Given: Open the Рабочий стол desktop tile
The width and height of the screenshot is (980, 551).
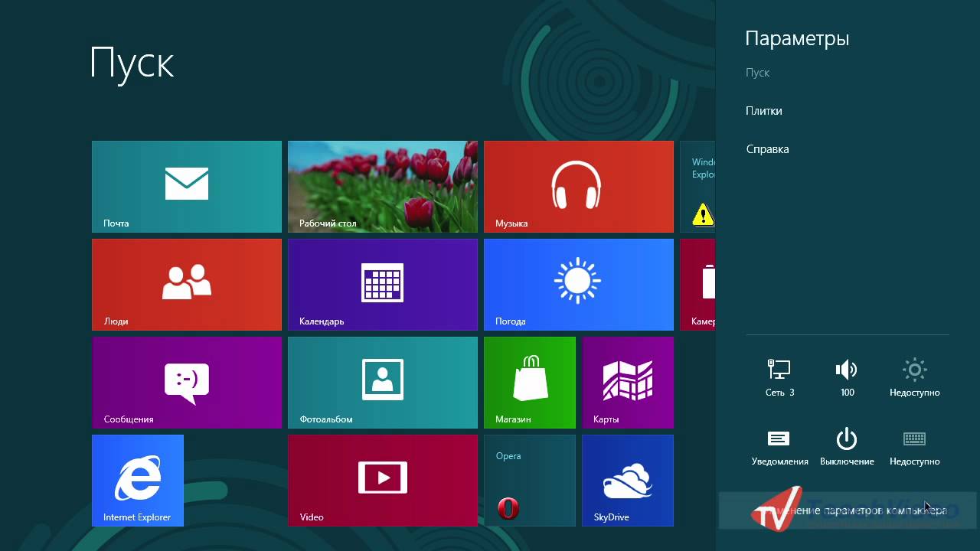Looking at the screenshot, I should point(383,187).
